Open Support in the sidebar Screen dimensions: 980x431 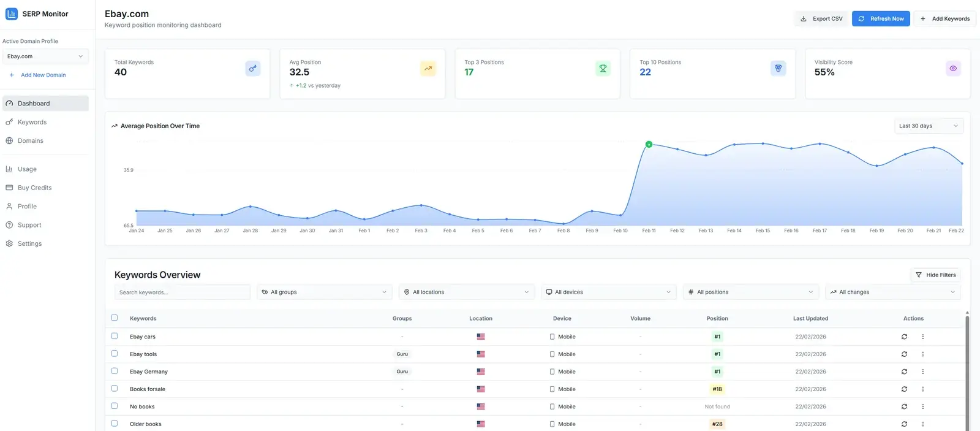coord(45,225)
